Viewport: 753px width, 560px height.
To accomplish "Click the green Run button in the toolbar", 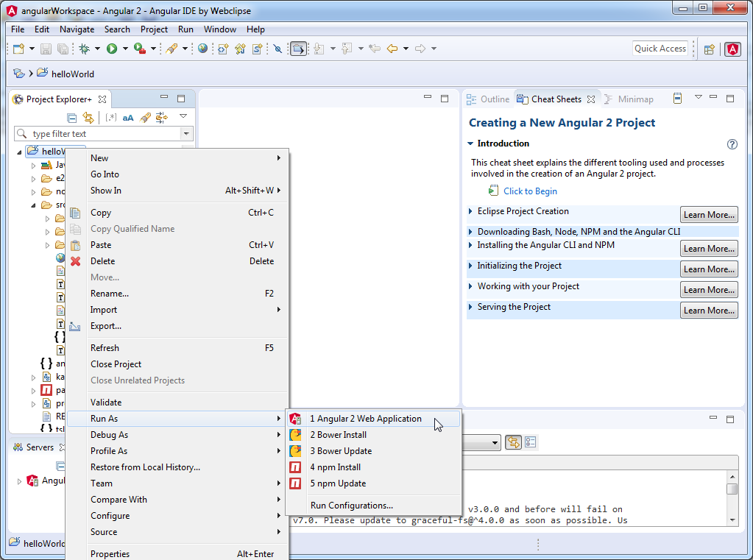I will coord(112,49).
